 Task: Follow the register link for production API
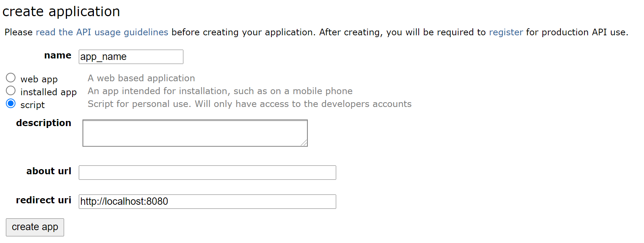pos(506,32)
